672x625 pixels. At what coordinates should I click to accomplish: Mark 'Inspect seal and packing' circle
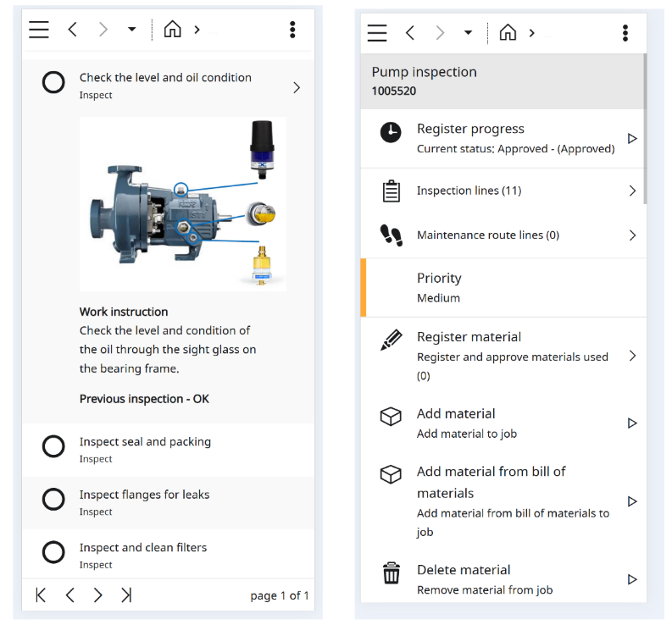[x=53, y=446]
